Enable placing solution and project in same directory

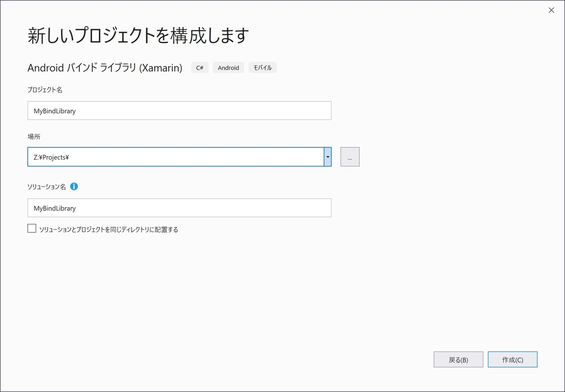[x=32, y=229]
